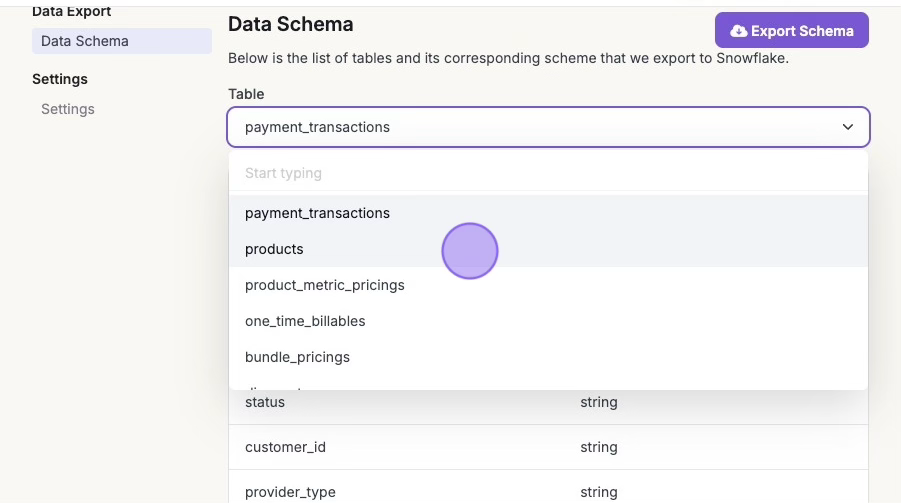Click the string type cell for status
901x503 pixels.
pos(599,402)
